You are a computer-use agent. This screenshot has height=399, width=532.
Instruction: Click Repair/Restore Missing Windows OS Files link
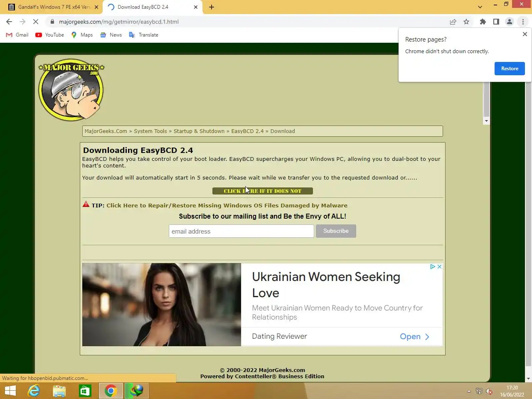227,205
